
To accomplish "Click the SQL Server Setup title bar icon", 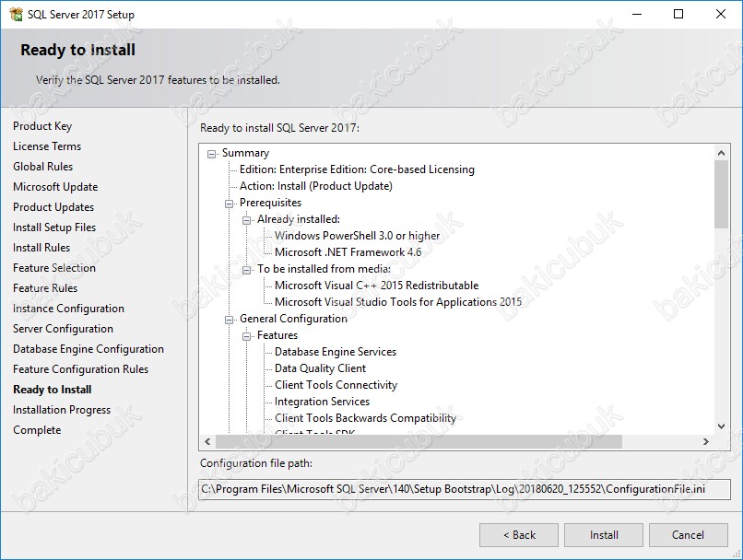I will pos(16,14).
